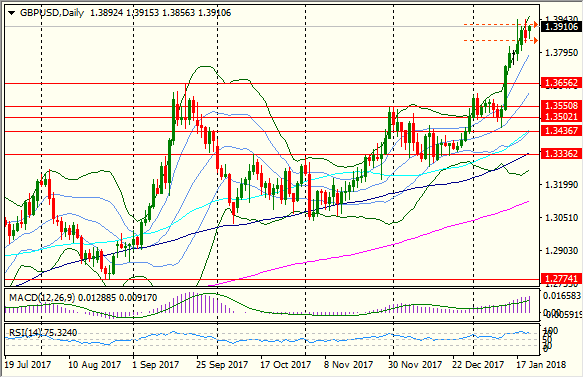Viewport: 584px width, 378px height.
Task: Select the 25 Sep 2017 date label
Action: pos(222,364)
